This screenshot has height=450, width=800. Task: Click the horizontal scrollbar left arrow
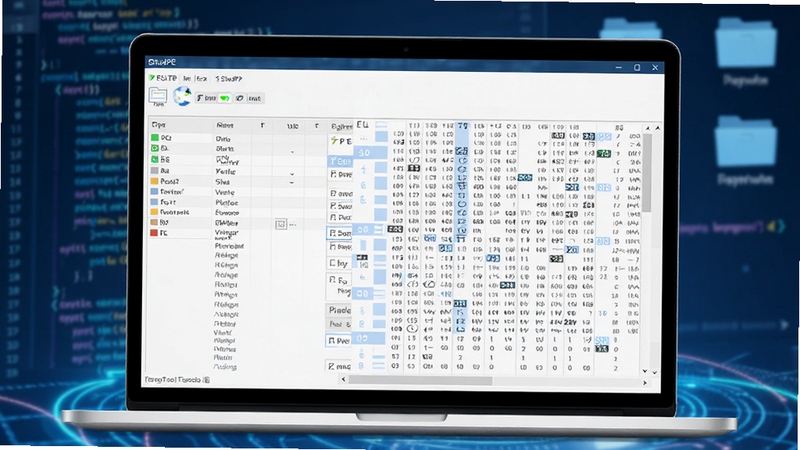click(343, 380)
